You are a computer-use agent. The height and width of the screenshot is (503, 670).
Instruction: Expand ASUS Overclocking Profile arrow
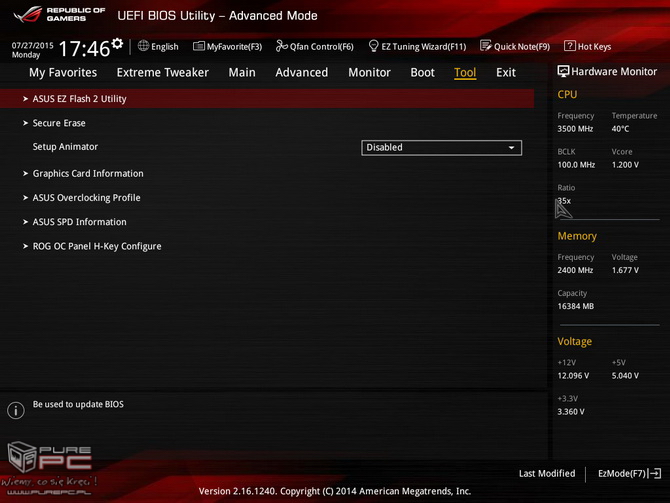25,198
